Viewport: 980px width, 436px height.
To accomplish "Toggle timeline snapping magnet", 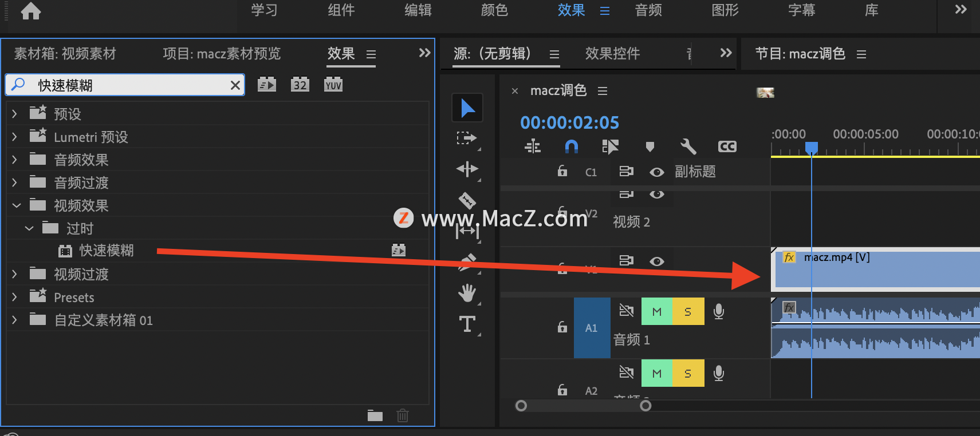I will click(x=572, y=146).
